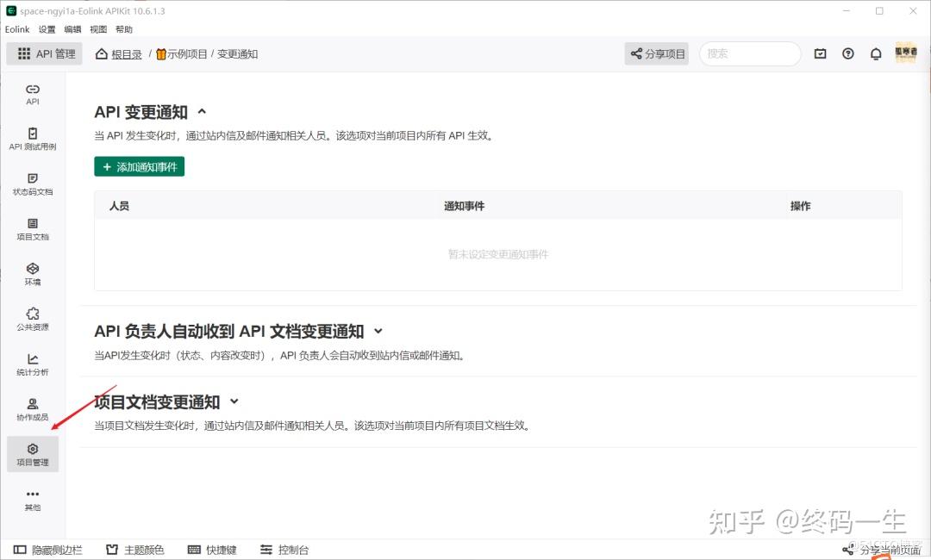Image resolution: width=931 pixels, height=560 pixels.
Task: View 统计分析 statistics panel
Action: pos(32,364)
